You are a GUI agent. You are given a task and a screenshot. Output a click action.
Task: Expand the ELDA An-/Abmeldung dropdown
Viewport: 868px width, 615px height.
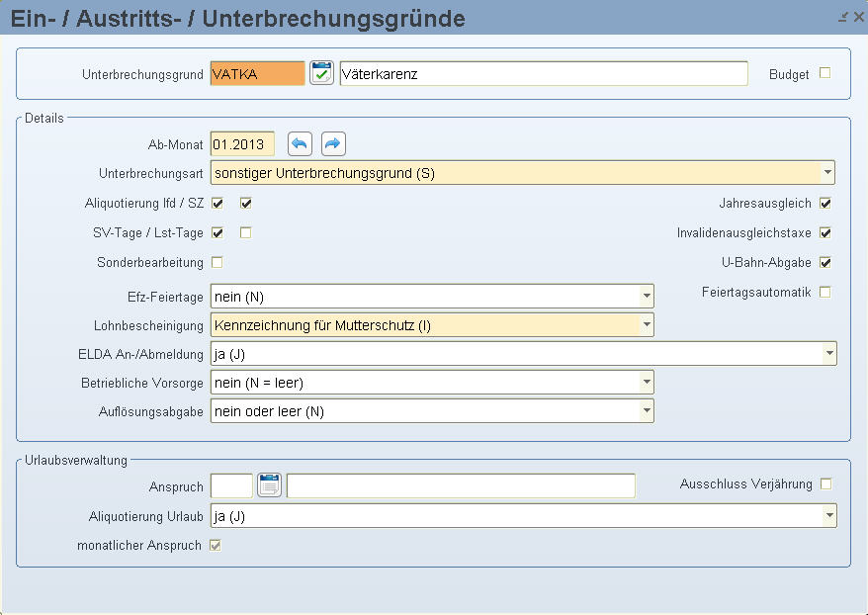[x=828, y=353]
